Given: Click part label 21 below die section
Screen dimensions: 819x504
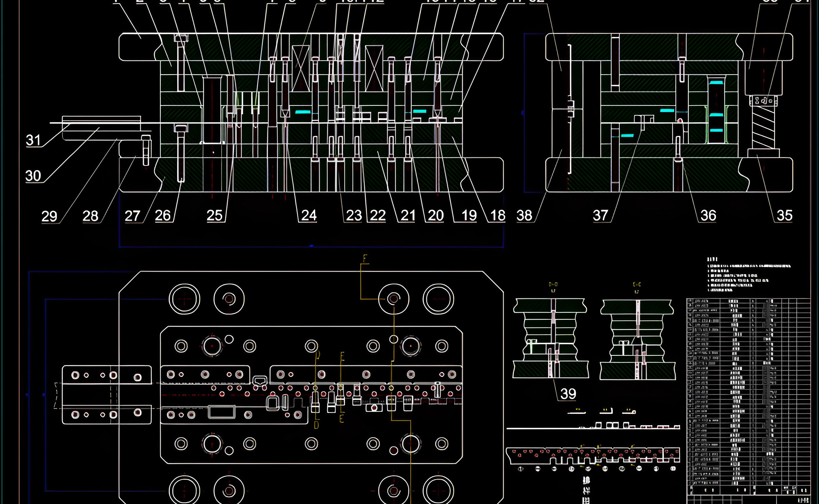Looking at the screenshot, I should pyautogui.click(x=408, y=216).
